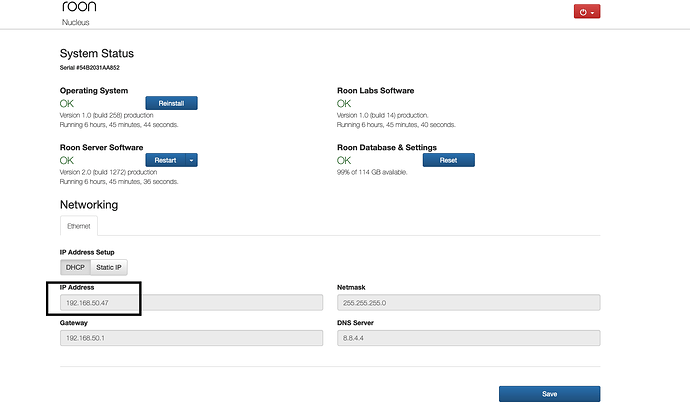
Task: Open the red power menu button
Action: point(587,12)
